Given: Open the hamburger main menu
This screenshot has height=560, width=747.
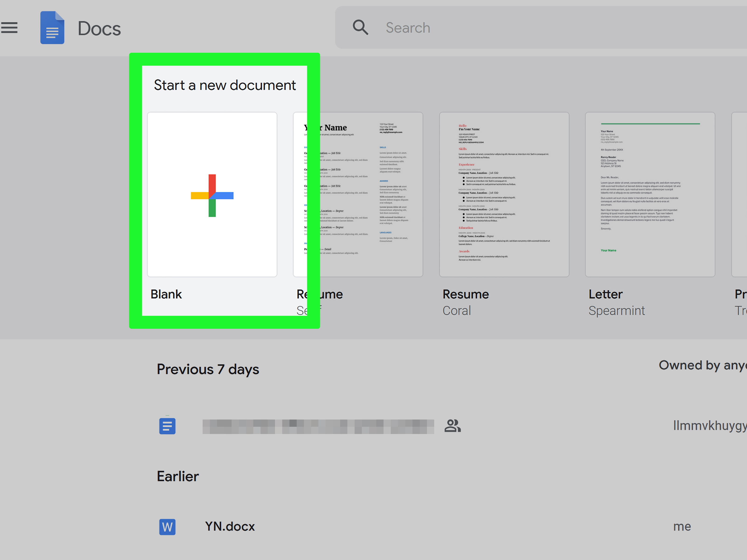Looking at the screenshot, I should click(x=9, y=28).
